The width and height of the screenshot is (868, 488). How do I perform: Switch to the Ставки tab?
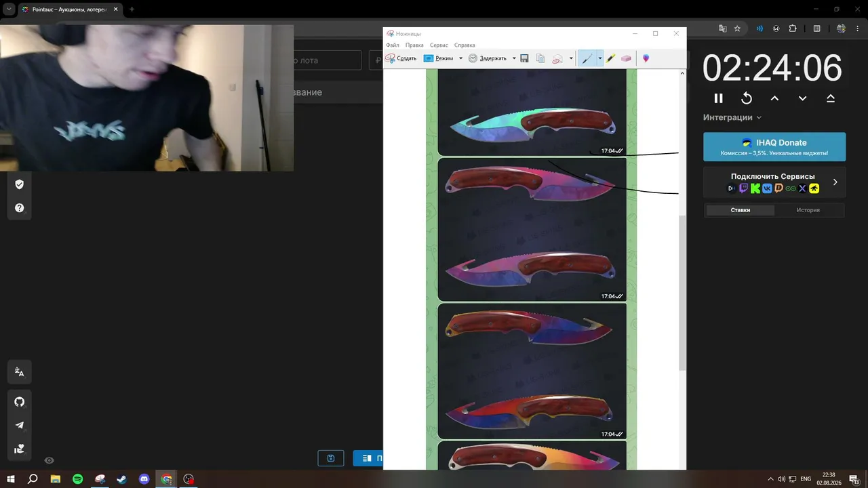tap(741, 210)
